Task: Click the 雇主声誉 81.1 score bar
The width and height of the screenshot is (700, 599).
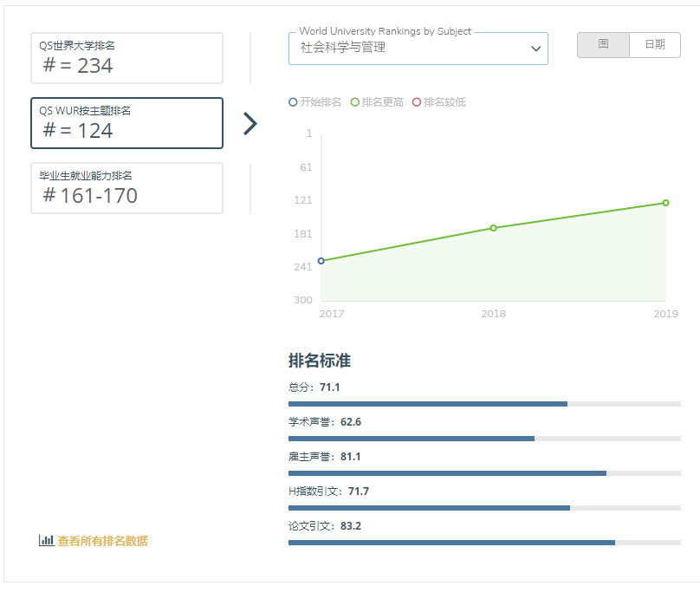Action: coord(484,473)
